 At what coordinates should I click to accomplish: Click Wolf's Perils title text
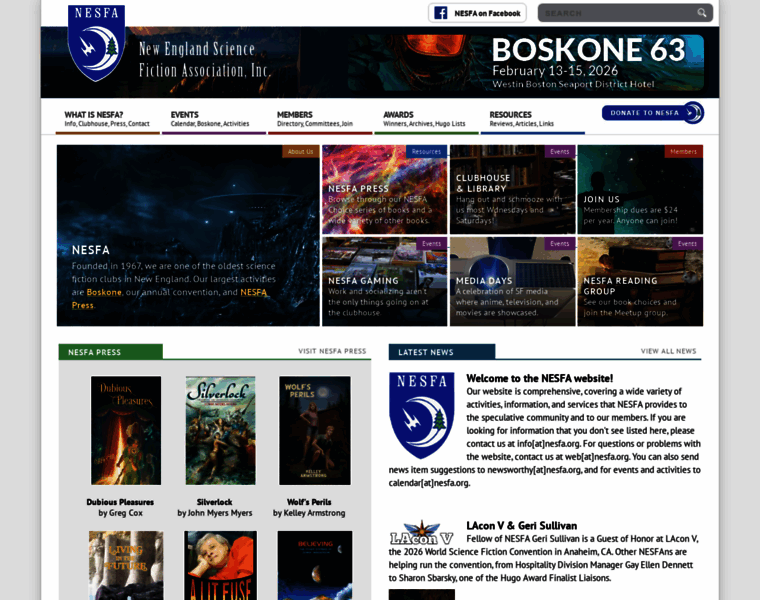pyautogui.click(x=309, y=502)
